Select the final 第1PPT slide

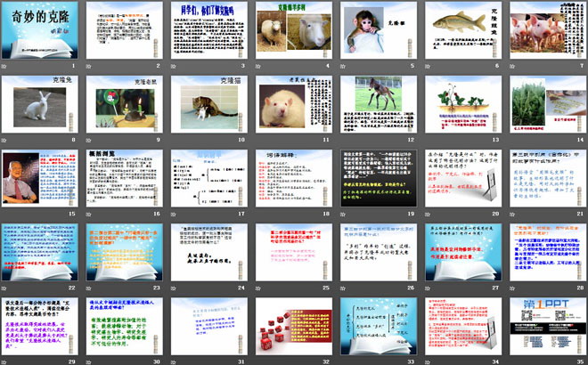click(x=548, y=327)
